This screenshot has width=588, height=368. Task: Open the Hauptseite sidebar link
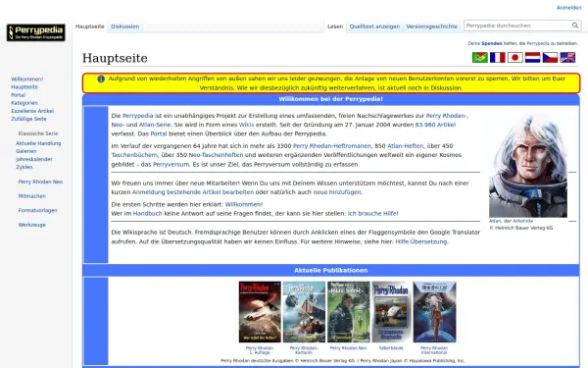click(x=24, y=87)
